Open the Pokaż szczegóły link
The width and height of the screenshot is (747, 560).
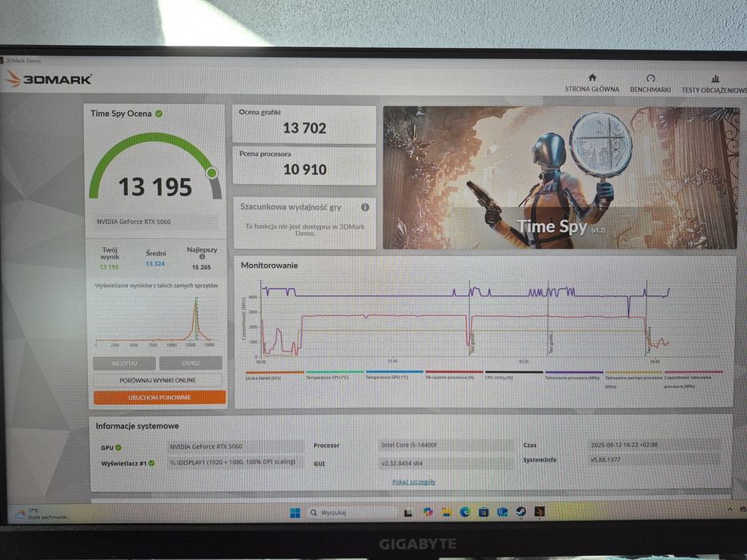pos(413,482)
